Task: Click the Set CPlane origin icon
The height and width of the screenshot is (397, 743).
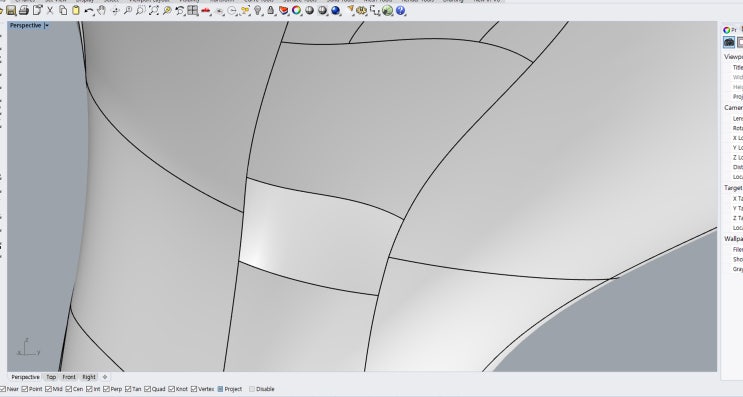Action: pyautogui.click(x=219, y=10)
